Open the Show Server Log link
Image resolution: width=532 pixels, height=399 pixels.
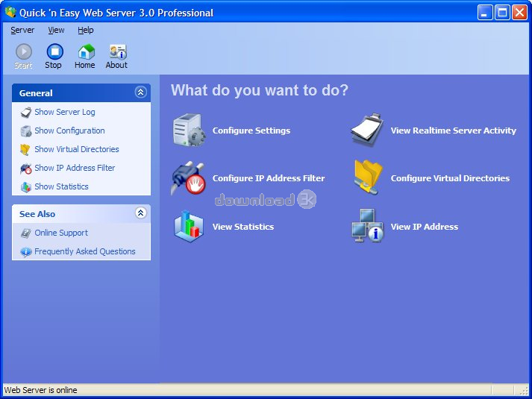click(x=65, y=112)
